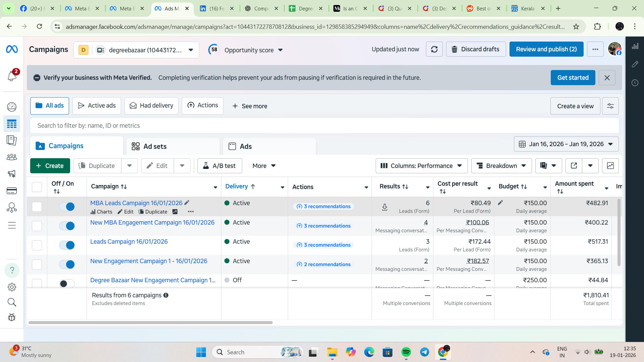The image size is (644, 362).
Task: Open billing card icon in sidebar
Action: (12, 191)
